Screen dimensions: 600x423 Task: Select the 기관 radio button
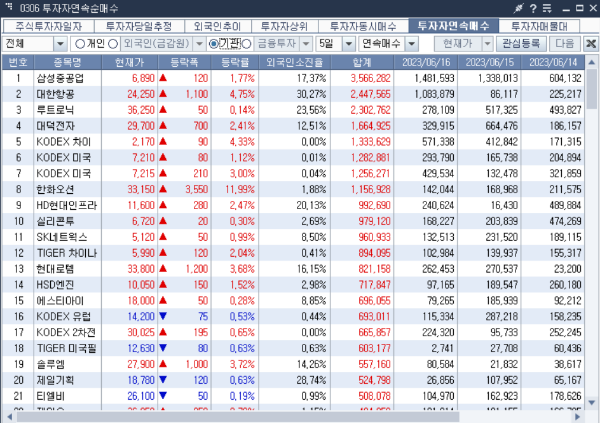point(214,44)
